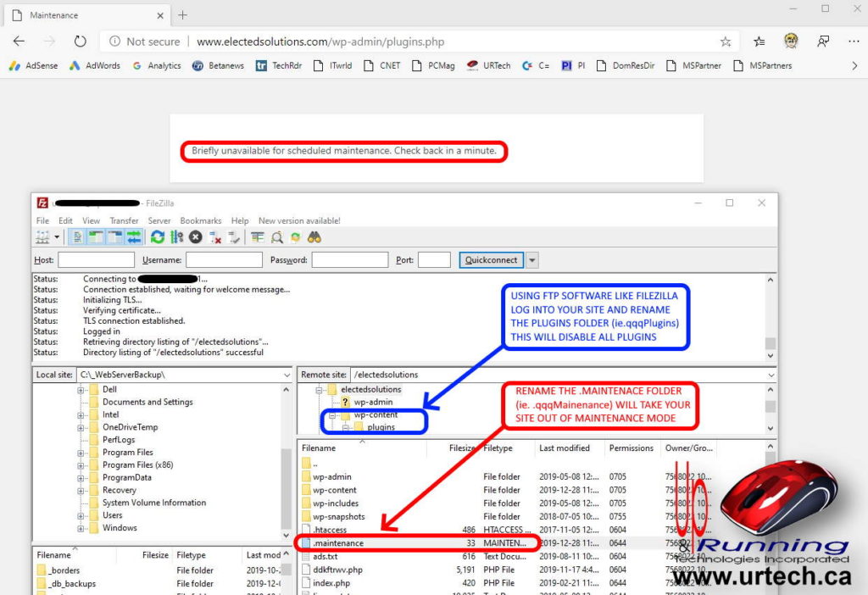This screenshot has height=595, width=868.
Task: Click the message log vertical scrollbar
Action: click(770, 314)
